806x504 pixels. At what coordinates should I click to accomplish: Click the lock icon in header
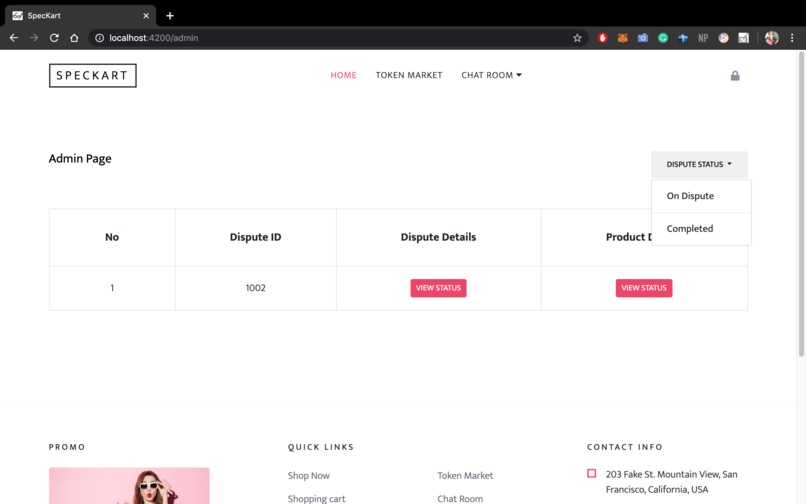[735, 76]
